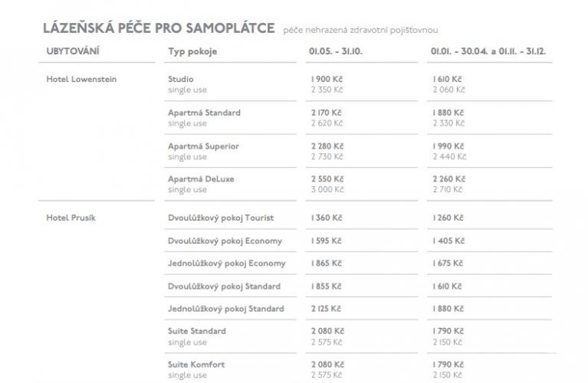
Task: Click the Studio room type
Action: click(181, 79)
